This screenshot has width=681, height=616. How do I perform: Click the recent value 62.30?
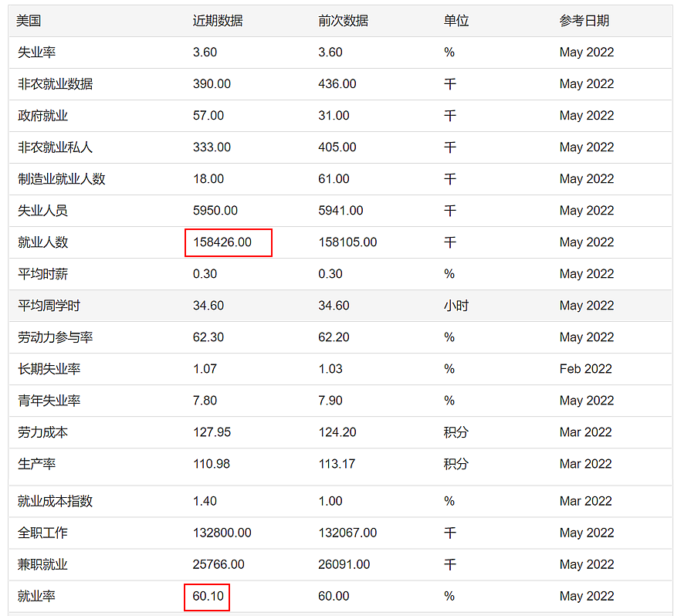tap(208, 337)
